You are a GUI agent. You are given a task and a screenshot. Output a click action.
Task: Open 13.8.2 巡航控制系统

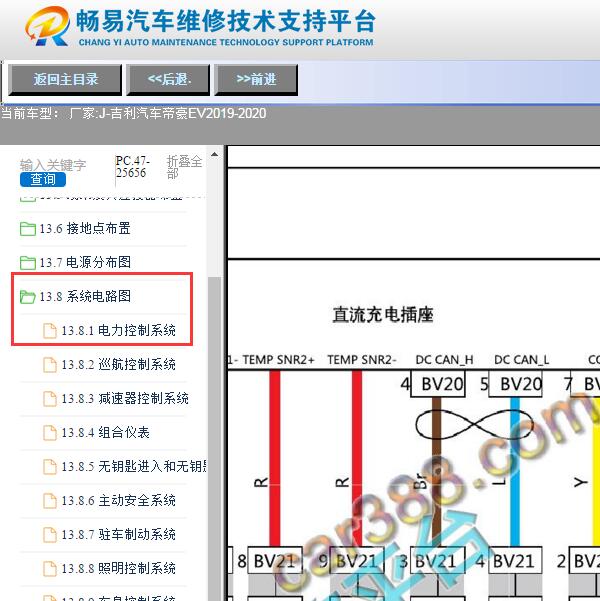118,364
